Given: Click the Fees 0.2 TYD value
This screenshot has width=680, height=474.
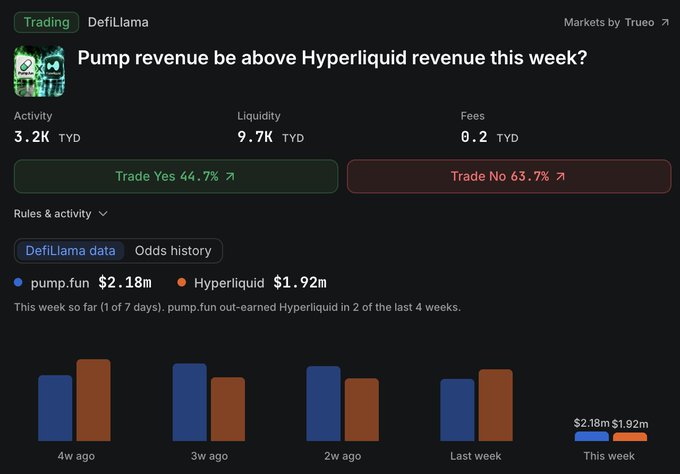Looking at the screenshot, I should pyautogui.click(x=489, y=137).
